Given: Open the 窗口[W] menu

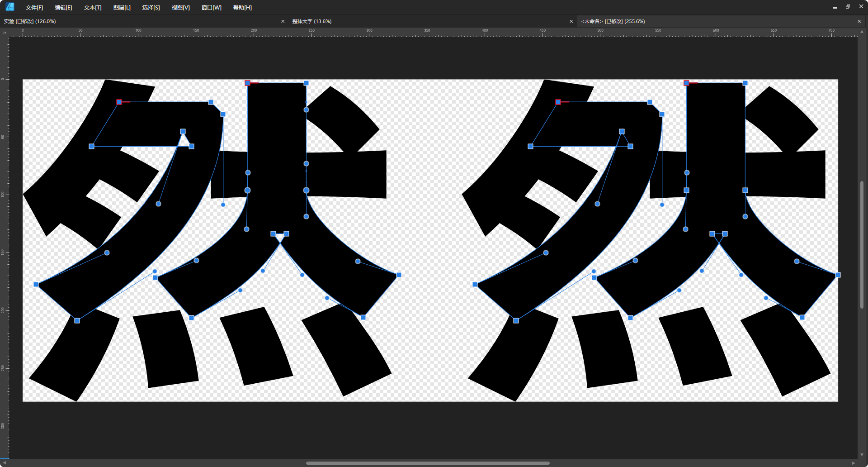Looking at the screenshot, I should 211,7.
